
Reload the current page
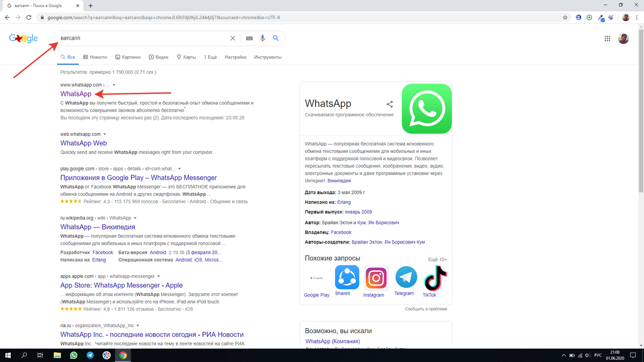[30, 17]
